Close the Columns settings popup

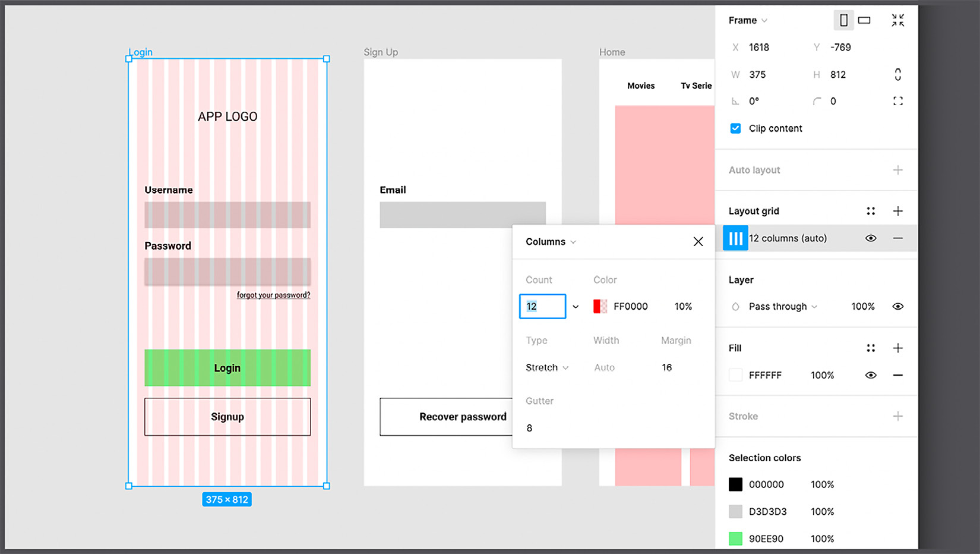coord(698,241)
